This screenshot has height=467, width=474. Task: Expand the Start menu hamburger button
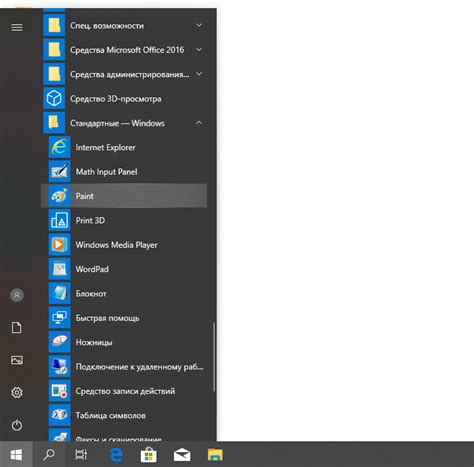pyautogui.click(x=17, y=27)
